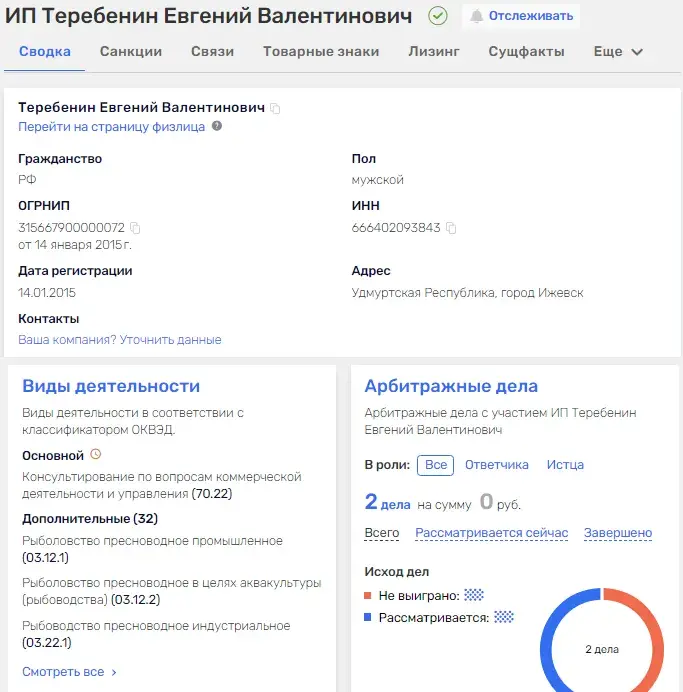
Task: Expand the Еще dropdown menu
Action: coord(618,52)
